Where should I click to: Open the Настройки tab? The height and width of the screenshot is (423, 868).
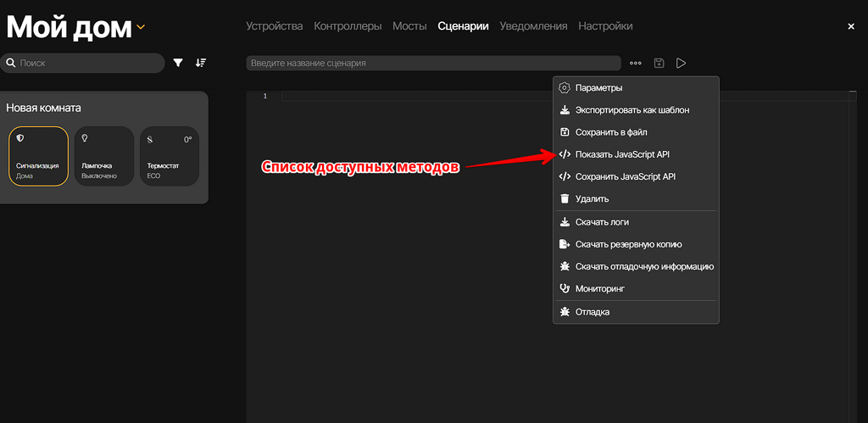tap(605, 26)
